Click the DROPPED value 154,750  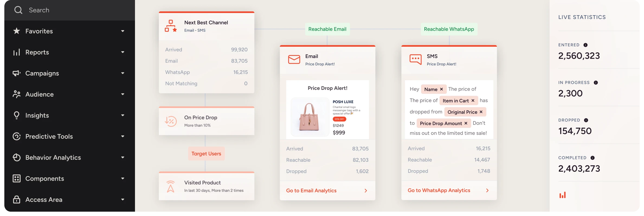[x=575, y=131]
